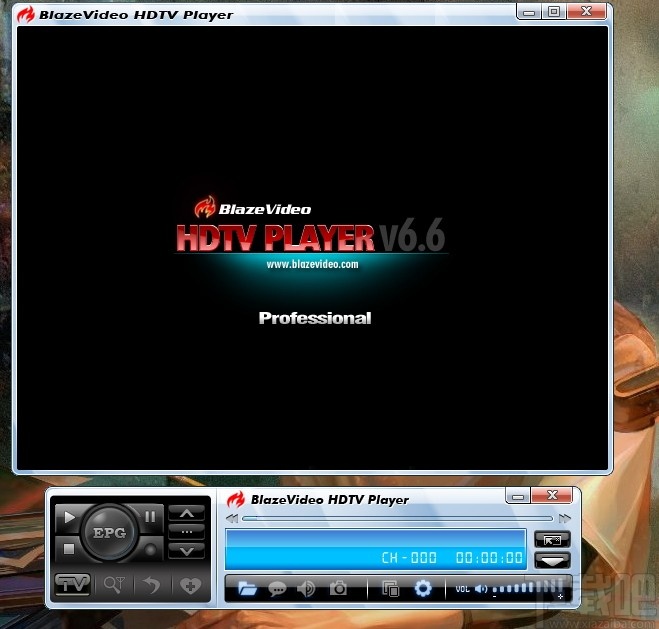
Task: Switch to previous channel with down arrow
Action: coord(187,551)
